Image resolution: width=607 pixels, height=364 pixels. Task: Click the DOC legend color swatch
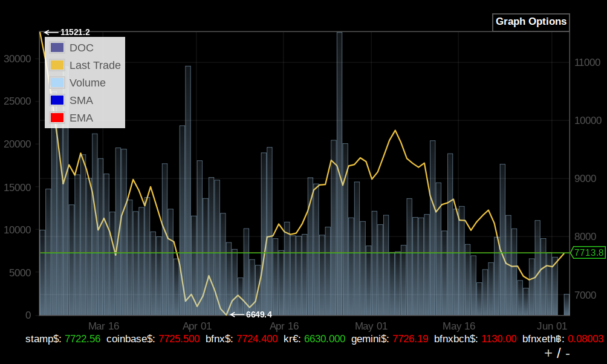click(x=57, y=48)
